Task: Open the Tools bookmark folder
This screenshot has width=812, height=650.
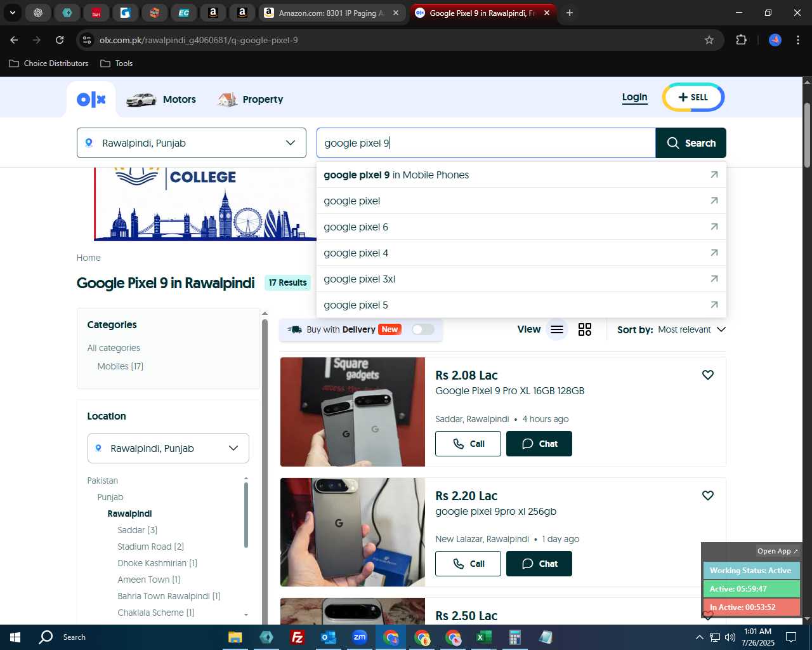Action: click(117, 63)
